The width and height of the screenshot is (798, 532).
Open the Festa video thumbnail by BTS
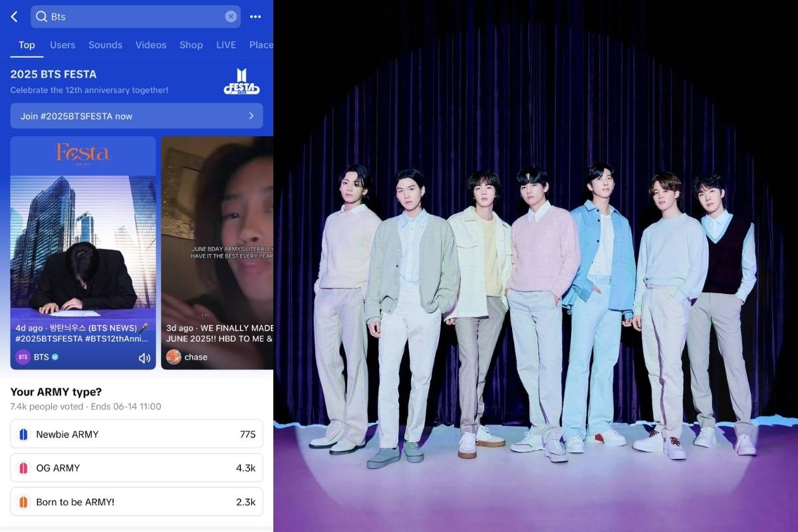[x=83, y=239]
